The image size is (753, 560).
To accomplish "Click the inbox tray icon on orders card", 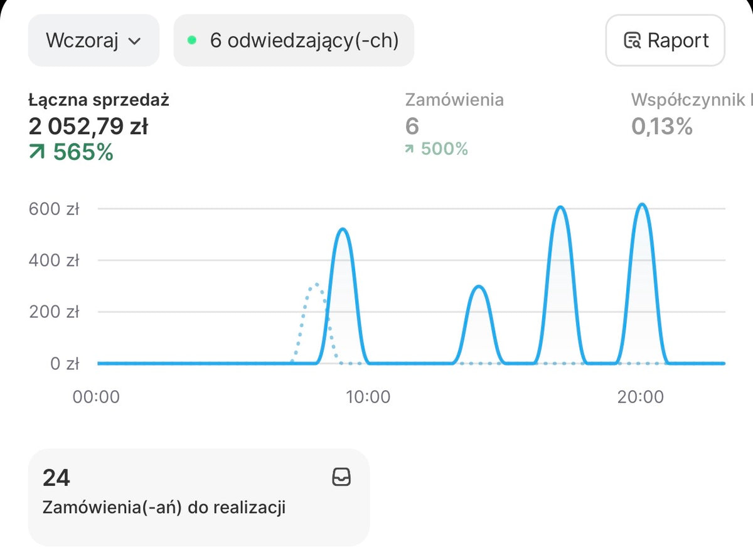I will coord(341,478).
